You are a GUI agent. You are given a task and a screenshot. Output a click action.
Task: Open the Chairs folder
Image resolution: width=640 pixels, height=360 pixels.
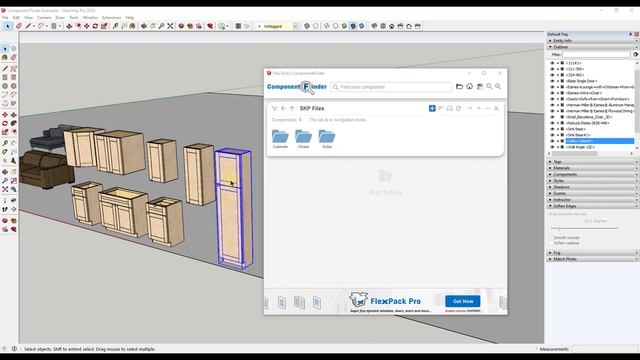[303, 138]
